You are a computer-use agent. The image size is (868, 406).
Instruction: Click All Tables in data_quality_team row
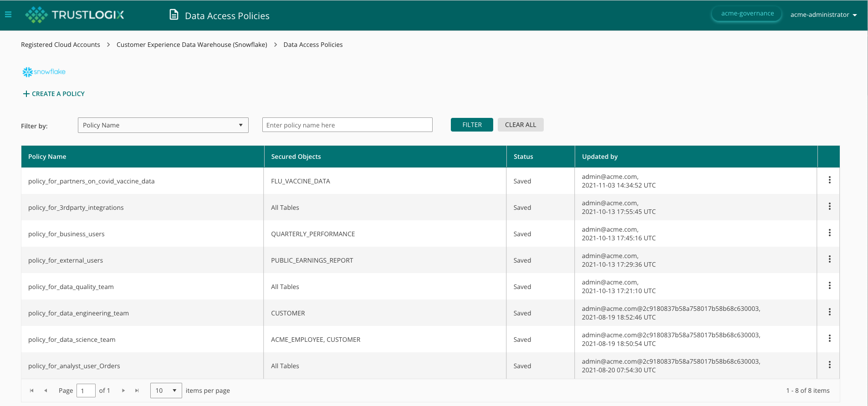pos(285,287)
